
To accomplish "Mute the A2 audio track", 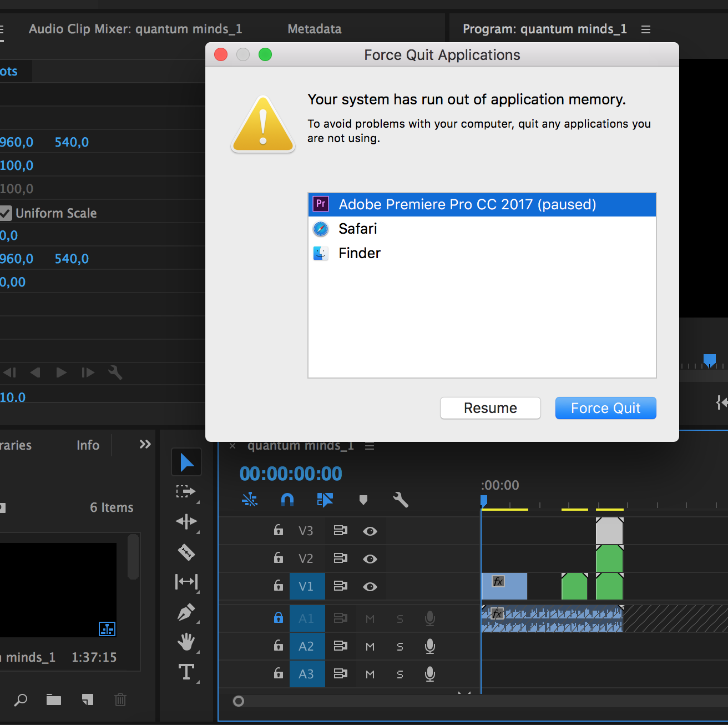I will coord(370,647).
